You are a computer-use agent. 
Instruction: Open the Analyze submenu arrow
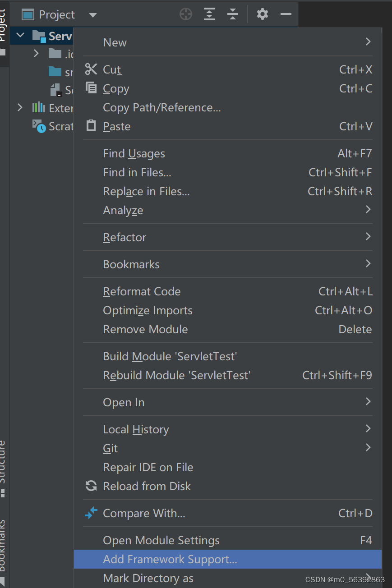pos(368,210)
